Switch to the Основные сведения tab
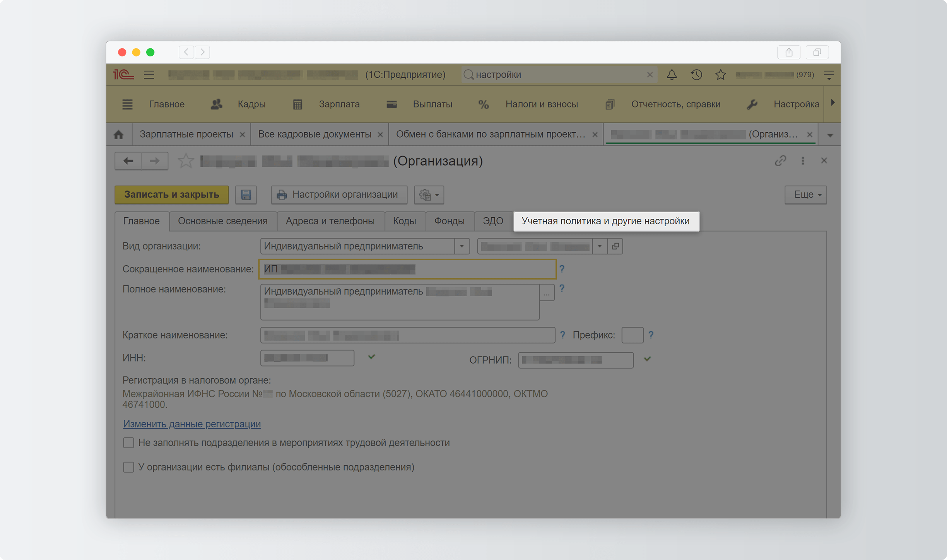 coord(223,221)
